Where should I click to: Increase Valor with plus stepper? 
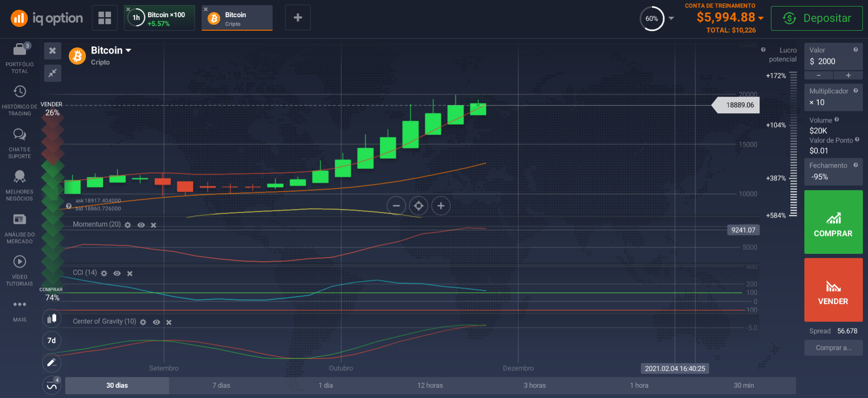point(848,75)
